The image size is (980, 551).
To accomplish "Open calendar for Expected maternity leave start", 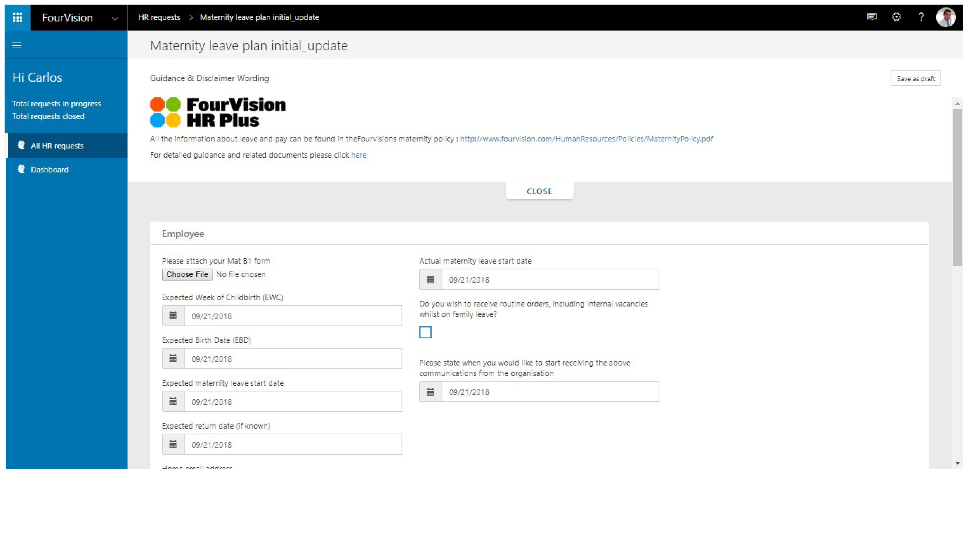I will pyautogui.click(x=173, y=401).
